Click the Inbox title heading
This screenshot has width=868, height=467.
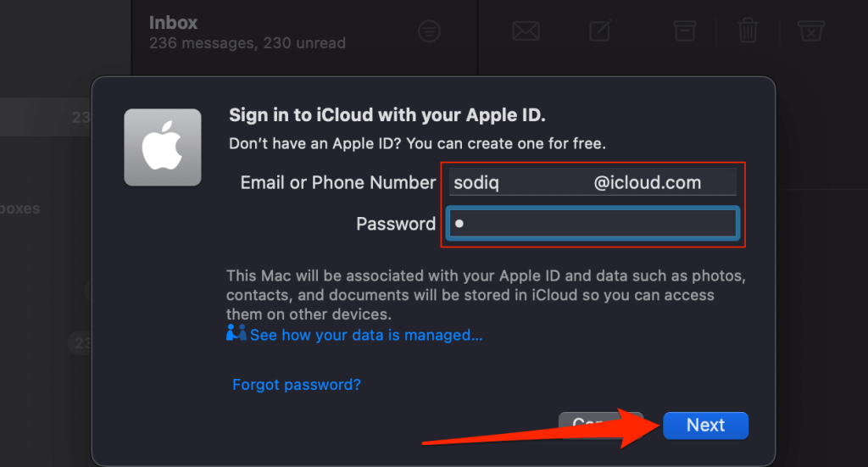pos(173,23)
